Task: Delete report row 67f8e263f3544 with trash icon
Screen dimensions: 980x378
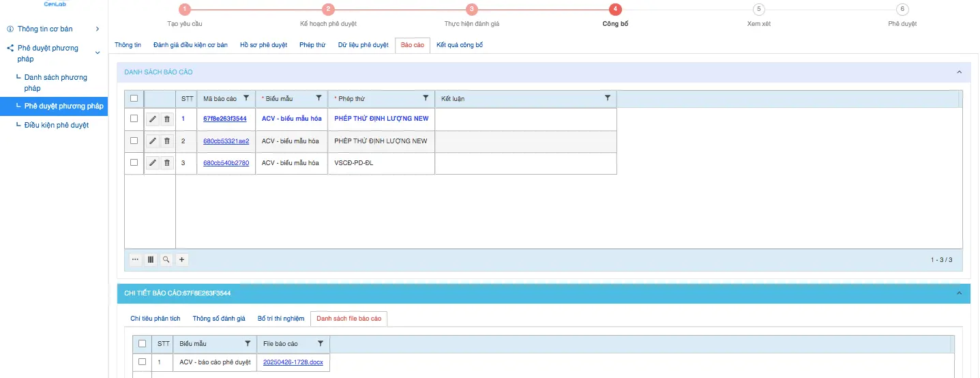Action: click(167, 119)
